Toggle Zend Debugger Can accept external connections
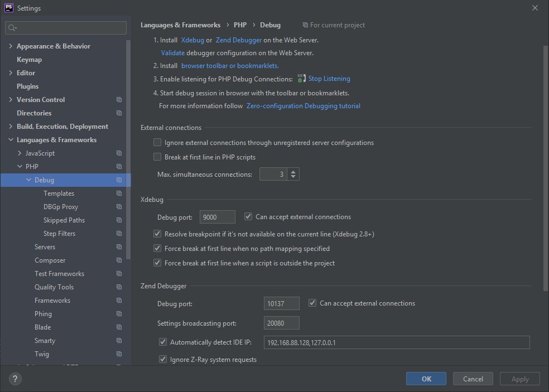 click(x=312, y=303)
